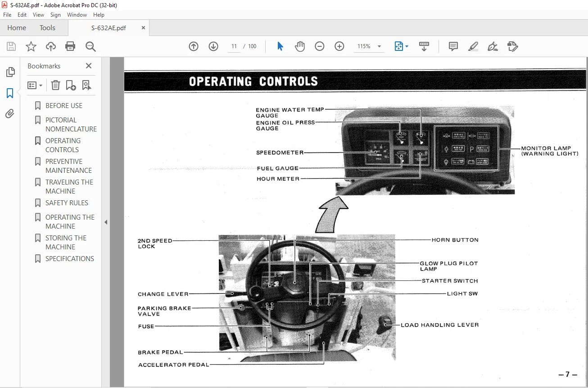Click the Sign document pen icon
This screenshot has width=588, height=388.
[493, 46]
